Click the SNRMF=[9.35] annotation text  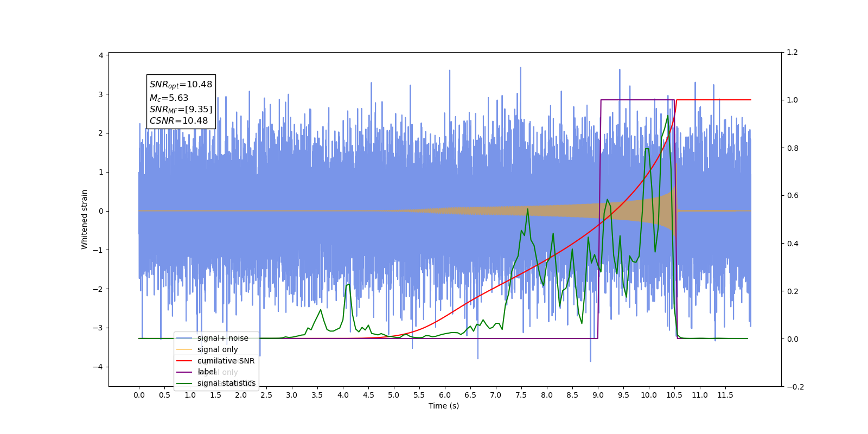click(x=181, y=110)
